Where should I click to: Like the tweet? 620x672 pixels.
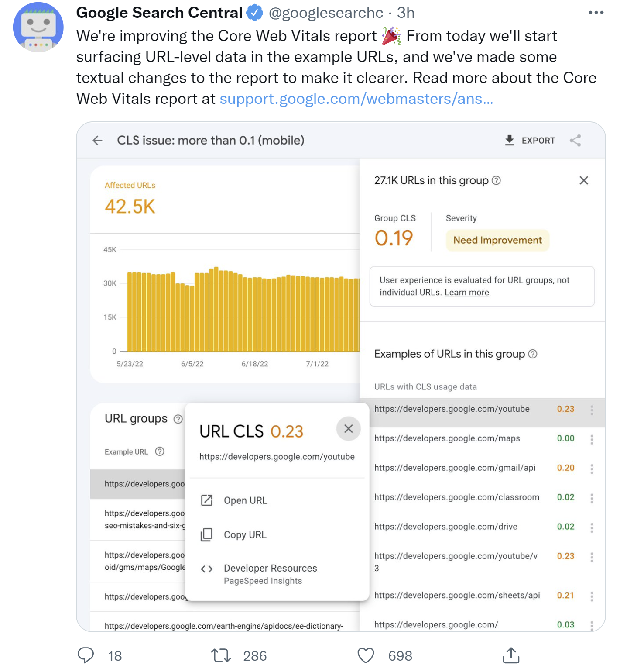[366, 655]
